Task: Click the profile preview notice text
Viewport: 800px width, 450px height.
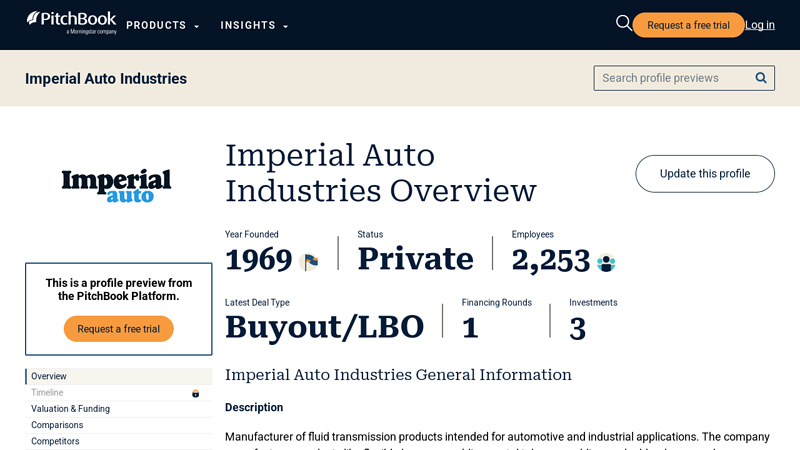Action: coord(118,290)
